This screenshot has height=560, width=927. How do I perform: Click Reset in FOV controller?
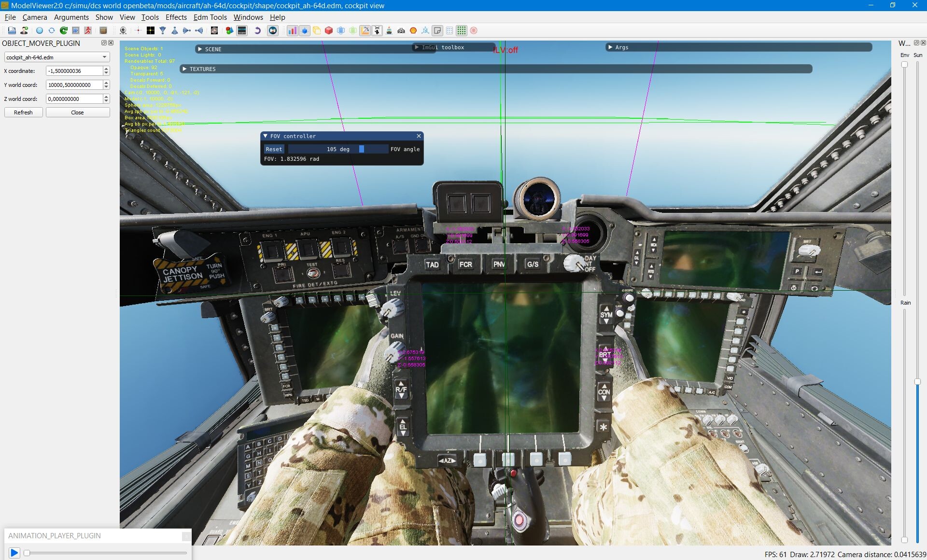pos(274,149)
